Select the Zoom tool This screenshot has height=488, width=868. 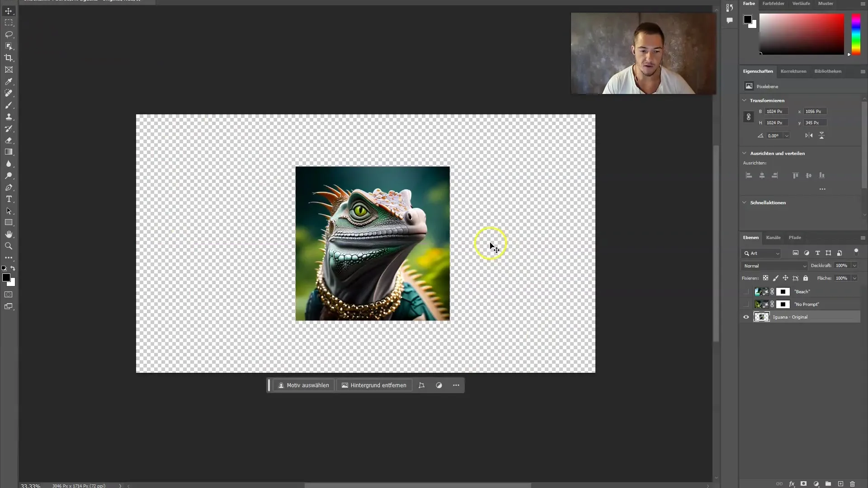tap(9, 246)
